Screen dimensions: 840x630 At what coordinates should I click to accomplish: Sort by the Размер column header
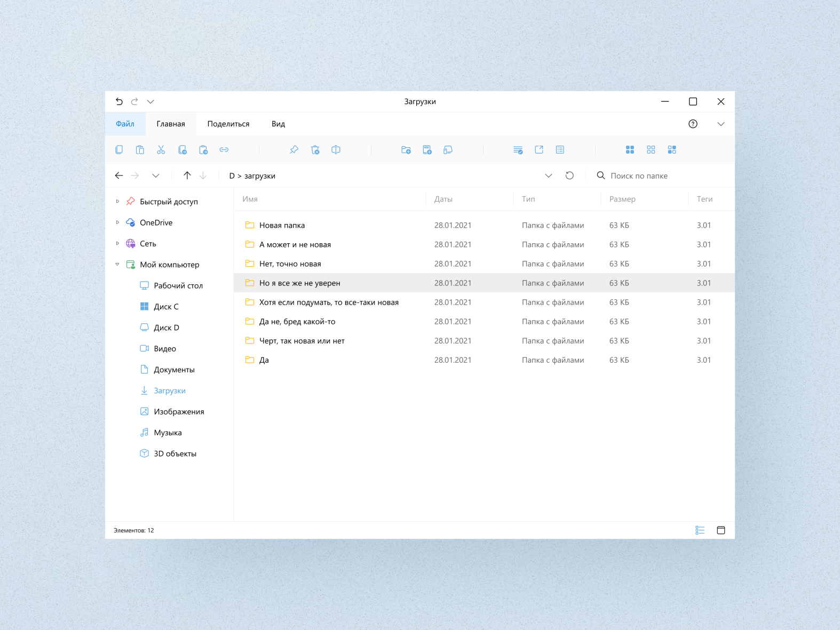click(x=622, y=199)
